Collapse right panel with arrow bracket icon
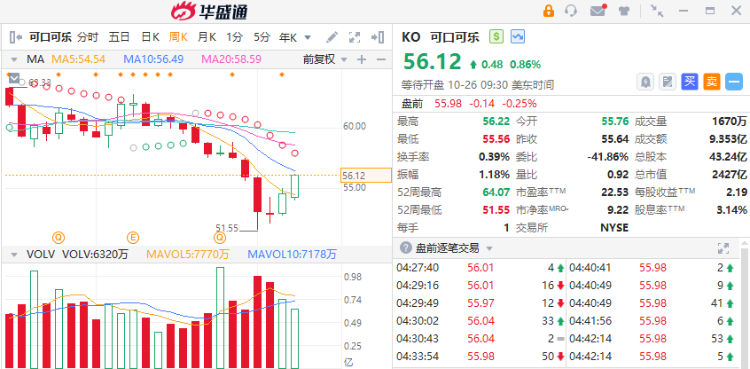 pos(377,37)
